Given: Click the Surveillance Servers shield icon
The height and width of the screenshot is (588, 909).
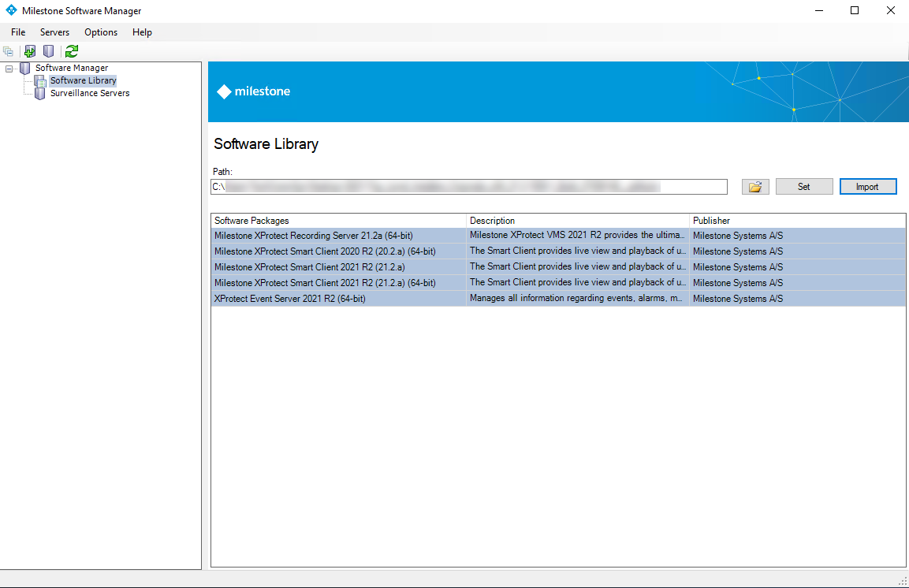Looking at the screenshot, I should click(x=40, y=93).
